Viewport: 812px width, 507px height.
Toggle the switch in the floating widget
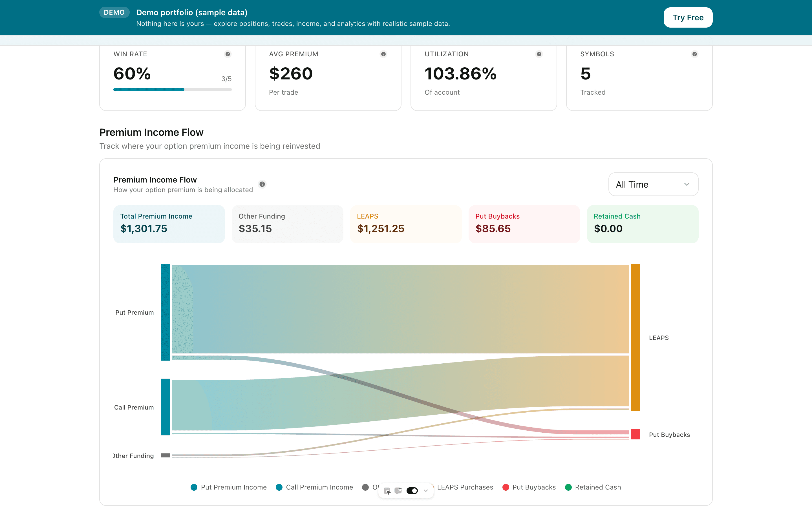click(412, 491)
